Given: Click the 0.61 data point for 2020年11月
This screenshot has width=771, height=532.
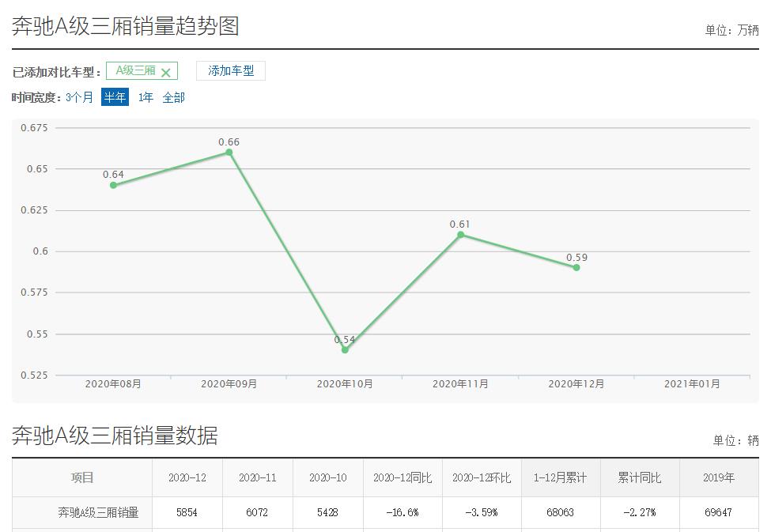Looking at the screenshot, I should pos(461,235).
